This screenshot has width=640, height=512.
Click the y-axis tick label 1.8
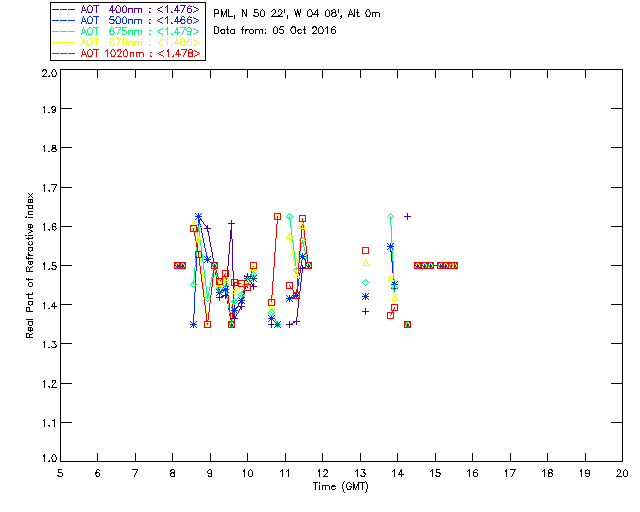(49, 148)
